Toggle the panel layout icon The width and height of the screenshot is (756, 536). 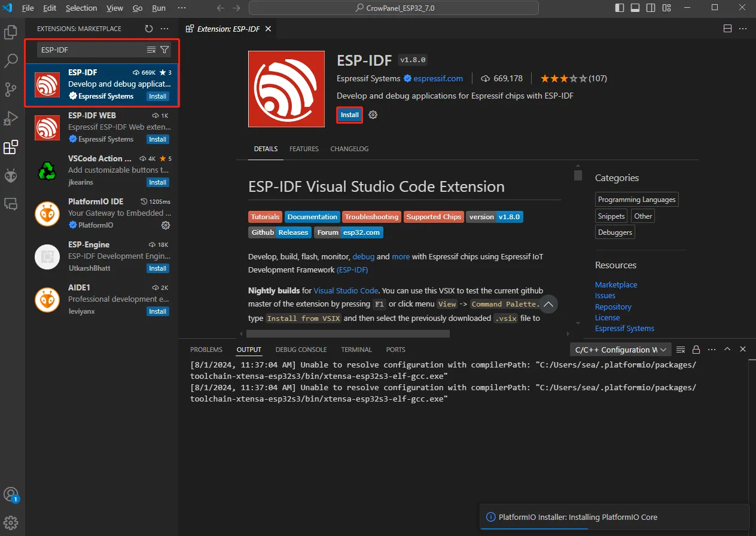tap(635, 8)
